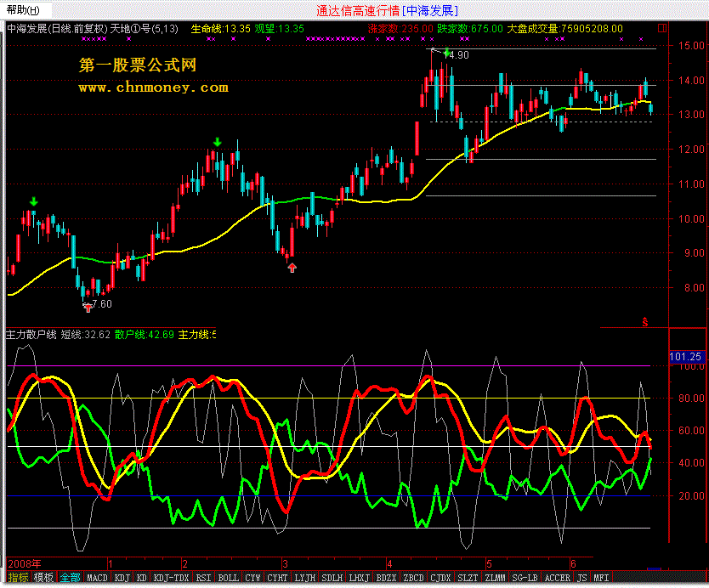Click month marker 6 on the time axis
Viewport: 709px width, 588px height.
(573, 564)
